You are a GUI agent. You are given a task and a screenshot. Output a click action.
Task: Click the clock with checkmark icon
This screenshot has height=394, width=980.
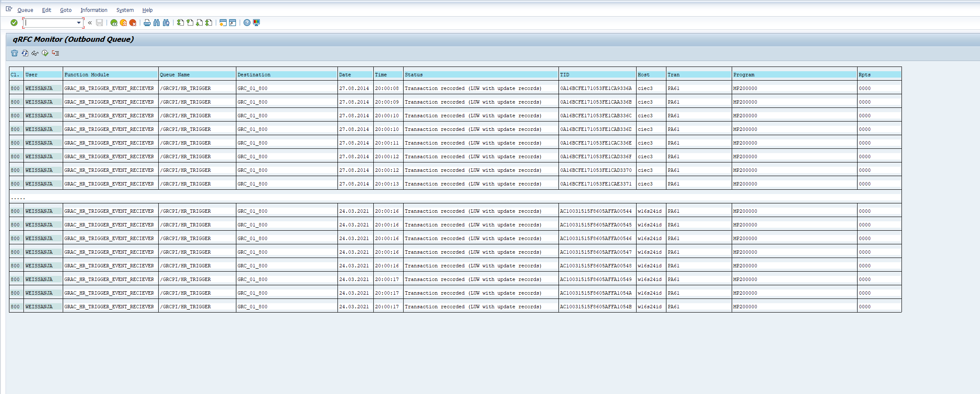click(45, 53)
